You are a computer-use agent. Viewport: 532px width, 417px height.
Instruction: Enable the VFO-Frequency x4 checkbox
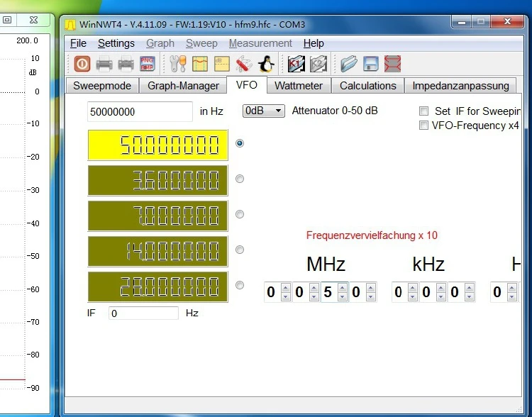[x=423, y=126]
